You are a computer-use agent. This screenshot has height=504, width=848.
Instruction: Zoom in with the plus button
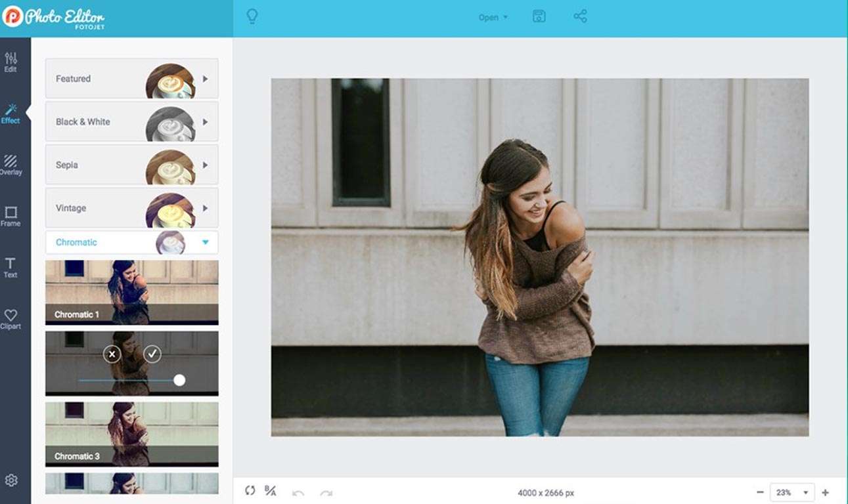[x=826, y=492]
